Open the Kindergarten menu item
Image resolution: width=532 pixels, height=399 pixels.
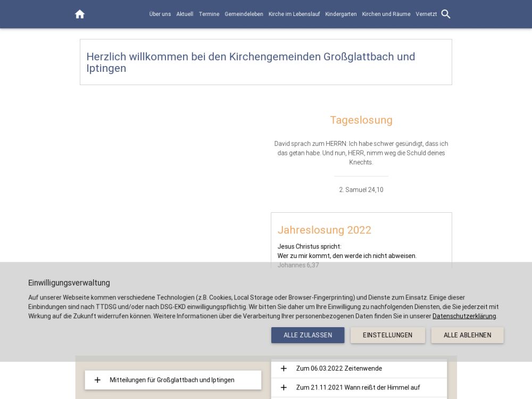click(341, 14)
